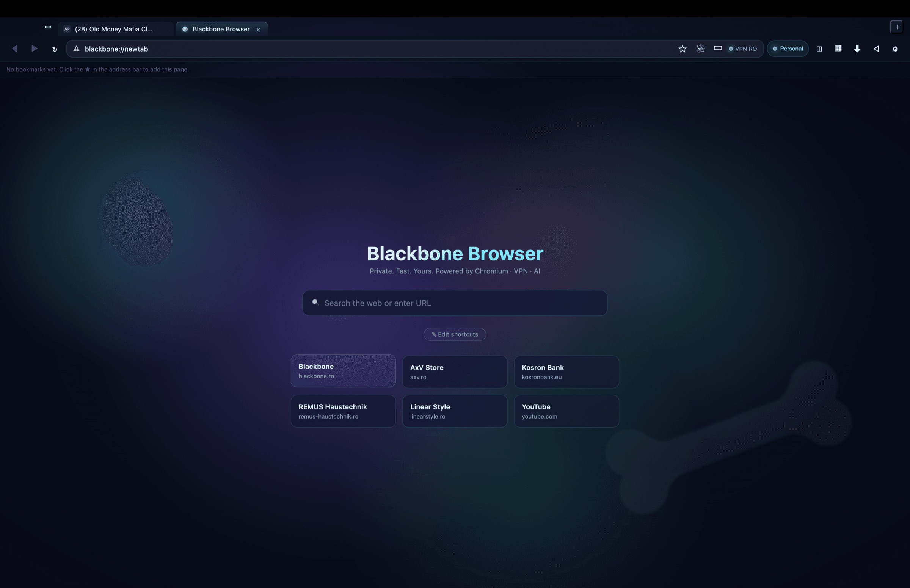Select the Blackbone Browser tab
The width and height of the screenshot is (910, 588).
(x=221, y=29)
